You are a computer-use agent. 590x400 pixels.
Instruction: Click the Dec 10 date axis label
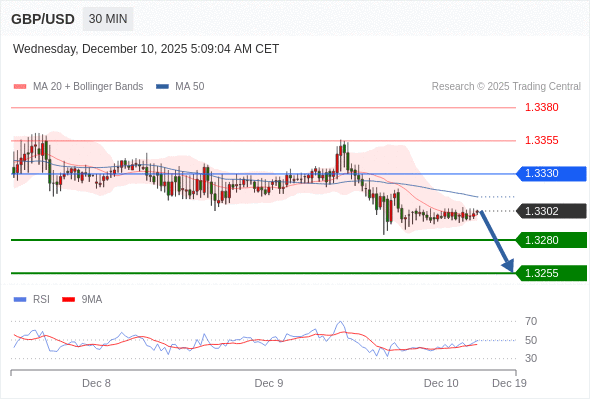[441, 383]
